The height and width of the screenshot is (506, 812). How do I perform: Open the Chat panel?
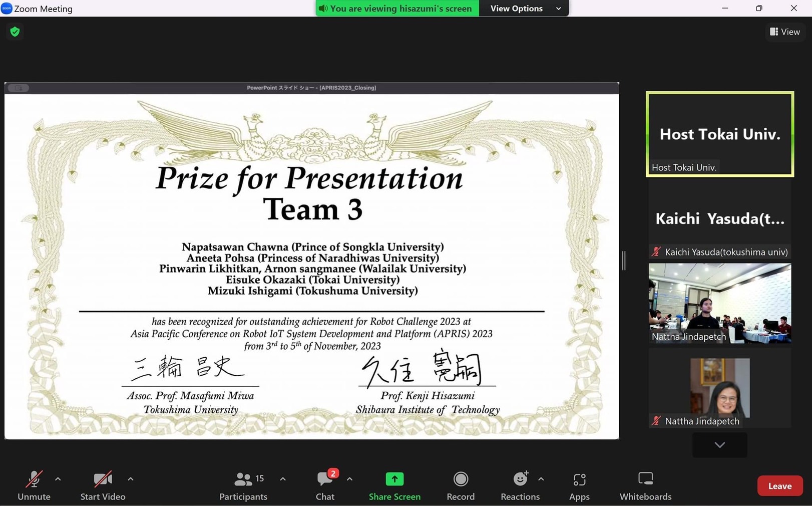click(325, 485)
